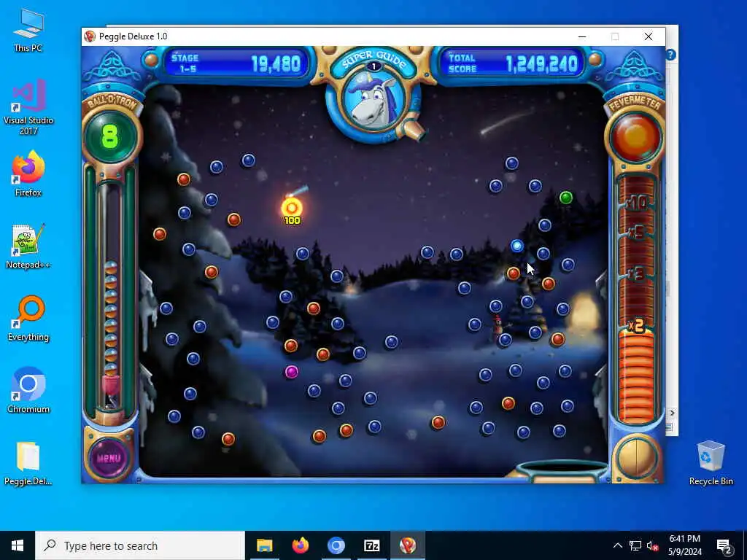Open Firefox desktop shortcut
The image size is (747, 560).
(28, 174)
